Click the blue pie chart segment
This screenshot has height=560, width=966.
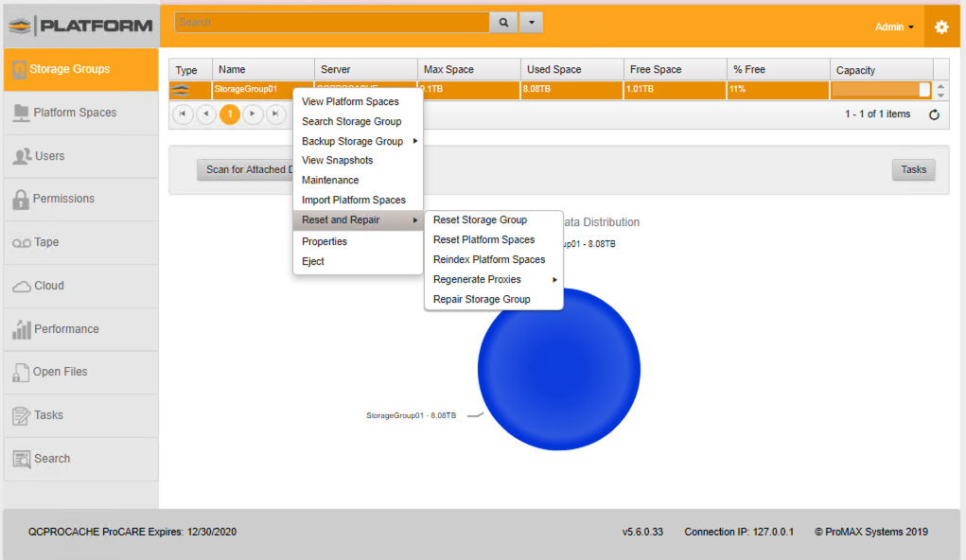click(x=559, y=369)
